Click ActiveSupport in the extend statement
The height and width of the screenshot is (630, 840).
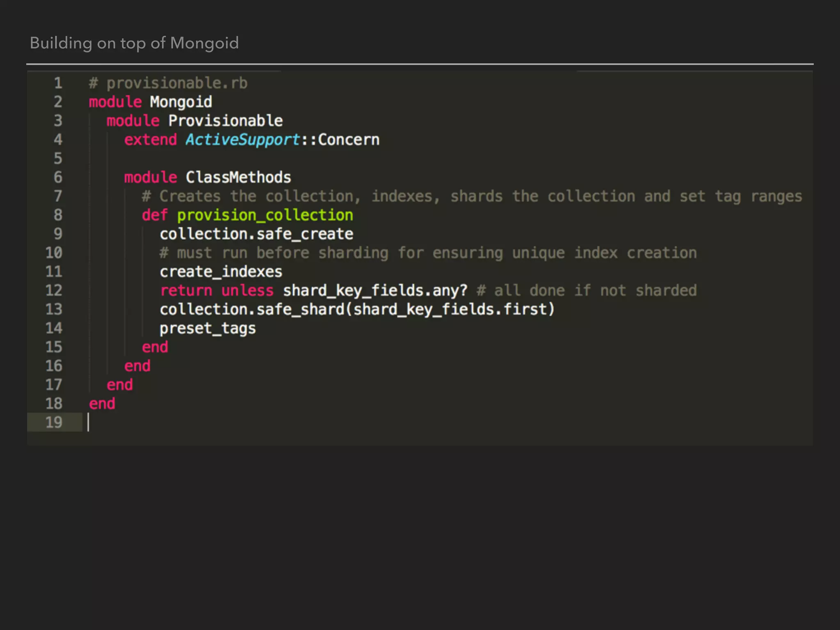(x=242, y=139)
